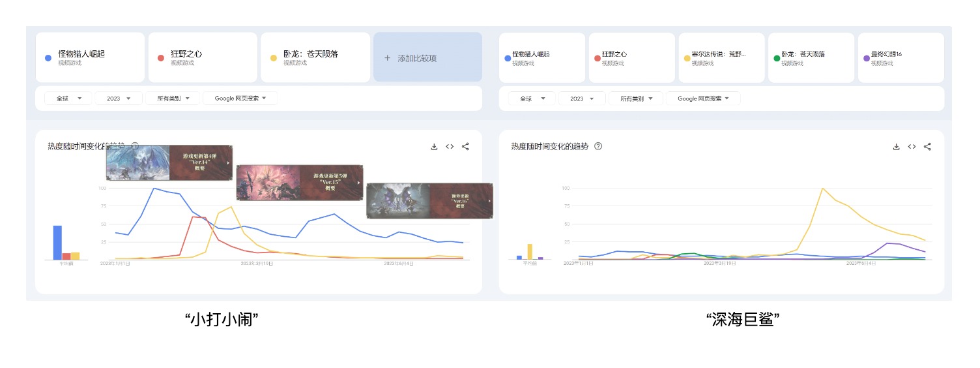Select the 最终幻想16 search term card
980x368 pixels.
point(901,58)
